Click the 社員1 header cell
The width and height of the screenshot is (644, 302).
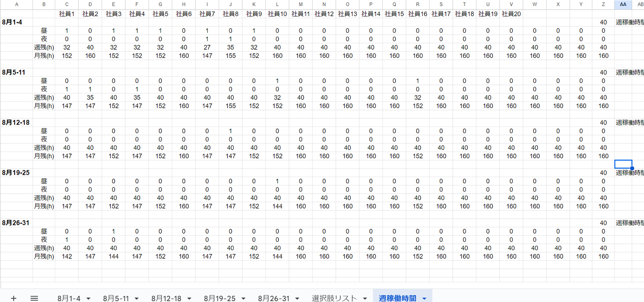pyautogui.click(x=67, y=14)
